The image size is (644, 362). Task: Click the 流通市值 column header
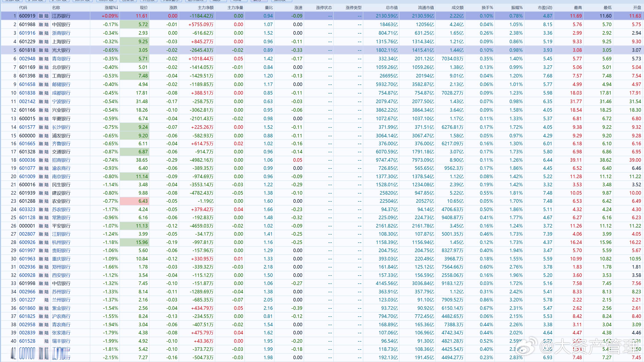426,8
